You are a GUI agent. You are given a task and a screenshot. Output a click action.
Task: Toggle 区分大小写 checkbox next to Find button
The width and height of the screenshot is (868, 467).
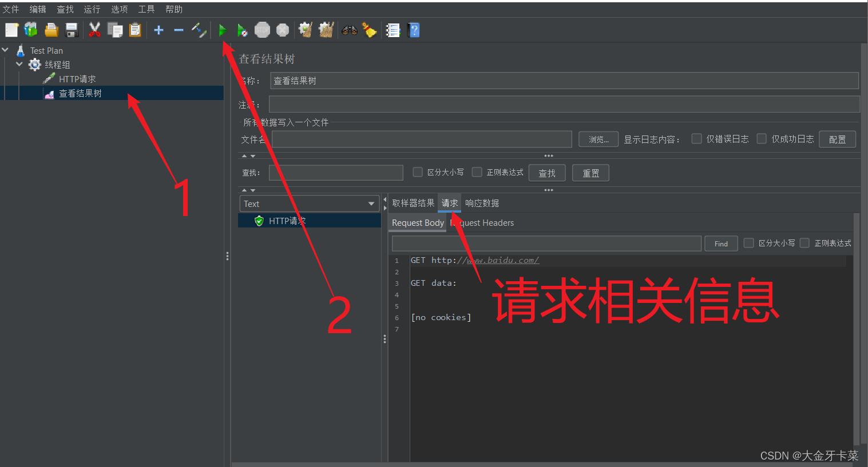tap(748, 243)
